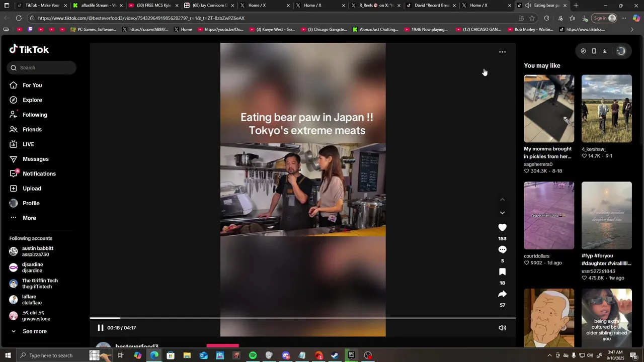Show hidden system tray icons

[549, 355]
